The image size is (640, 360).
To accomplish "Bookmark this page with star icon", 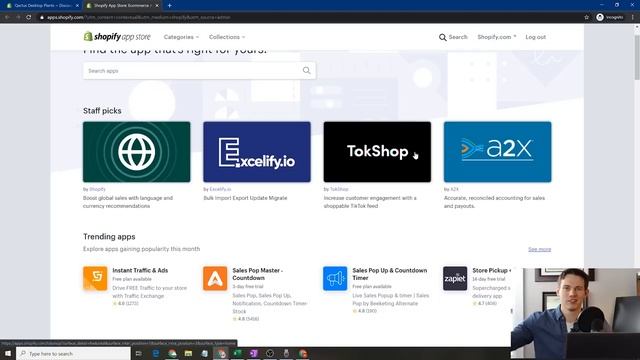I will pyautogui.click(x=587, y=17).
